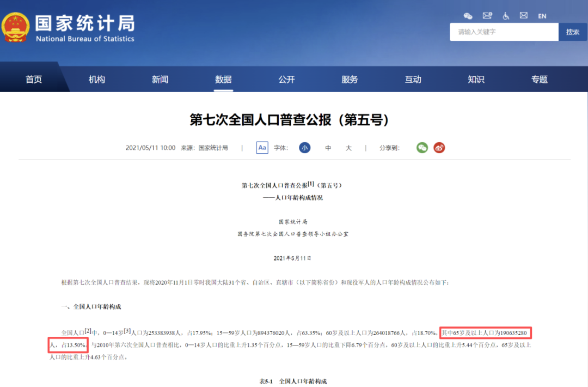Click the byline 国务院第七次全国人口普查领导小组办公室

[293, 234]
